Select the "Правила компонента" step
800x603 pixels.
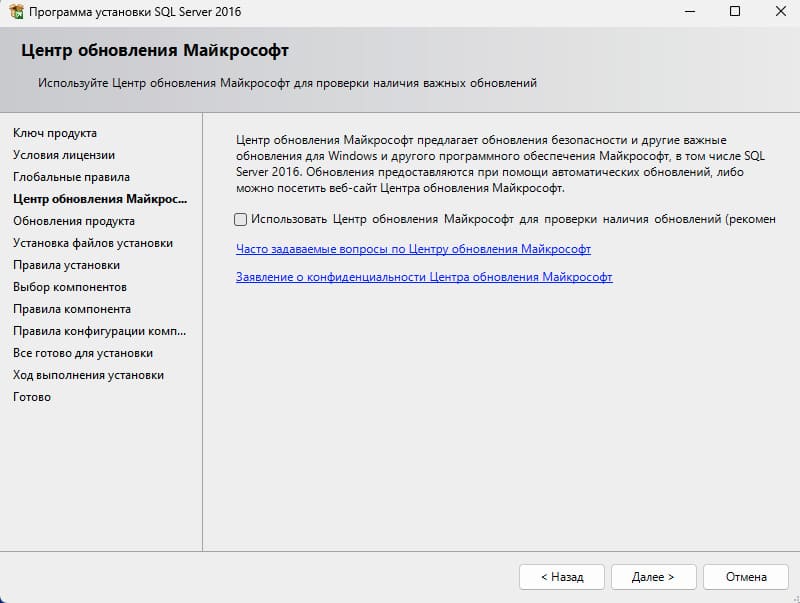(72, 309)
